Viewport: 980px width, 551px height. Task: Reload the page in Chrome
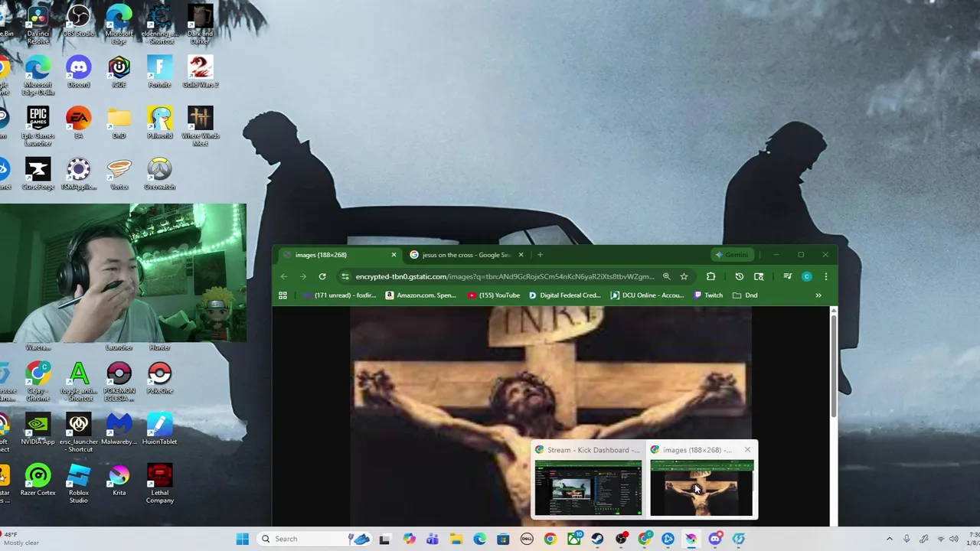(x=322, y=276)
